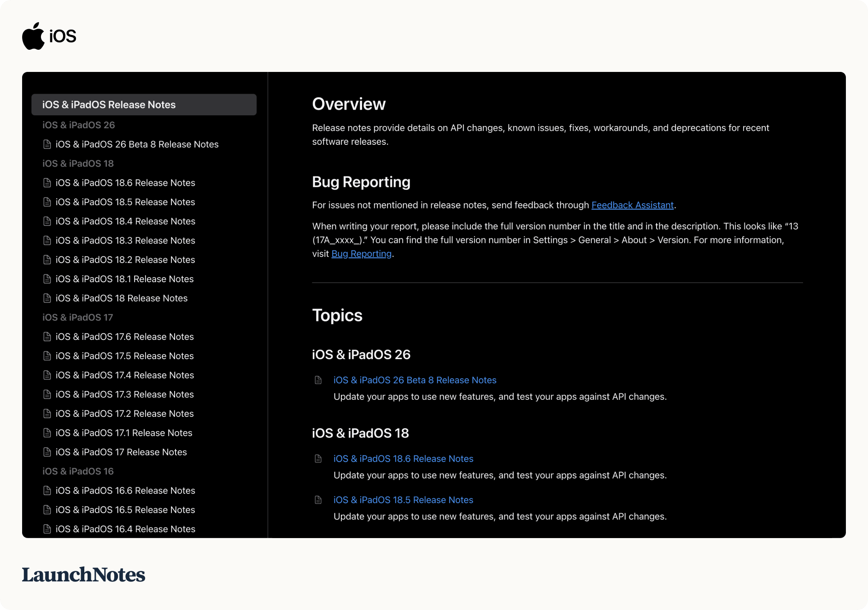
Task: Open iOS & iPadOS 17 Release Notes in sidebar
Action: click(121, 452)
